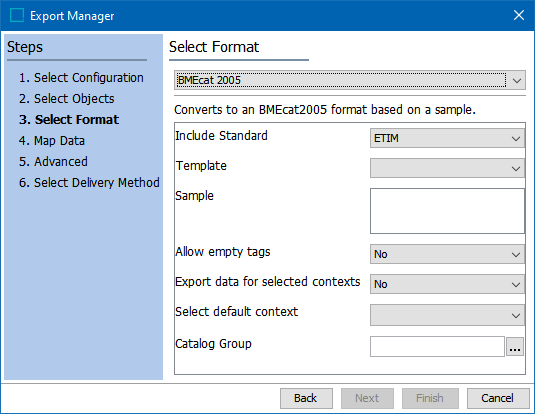Screen dimensions: 535x414
Task: Click the Export Manager window icon
Action: [x=17, y=15]
